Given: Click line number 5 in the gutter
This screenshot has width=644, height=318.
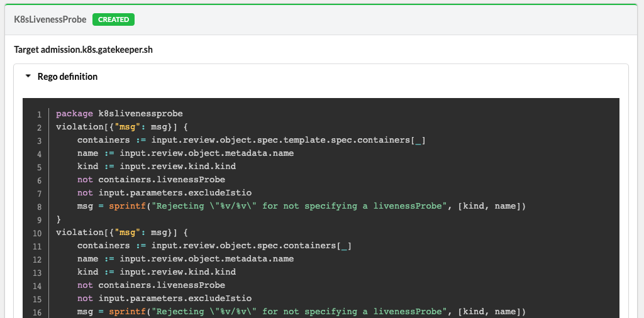Looking at the screenshot, I should pos(40,167).
